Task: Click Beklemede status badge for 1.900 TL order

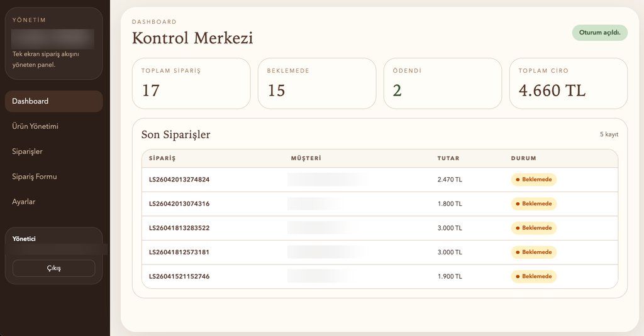Action: [534, 276]
